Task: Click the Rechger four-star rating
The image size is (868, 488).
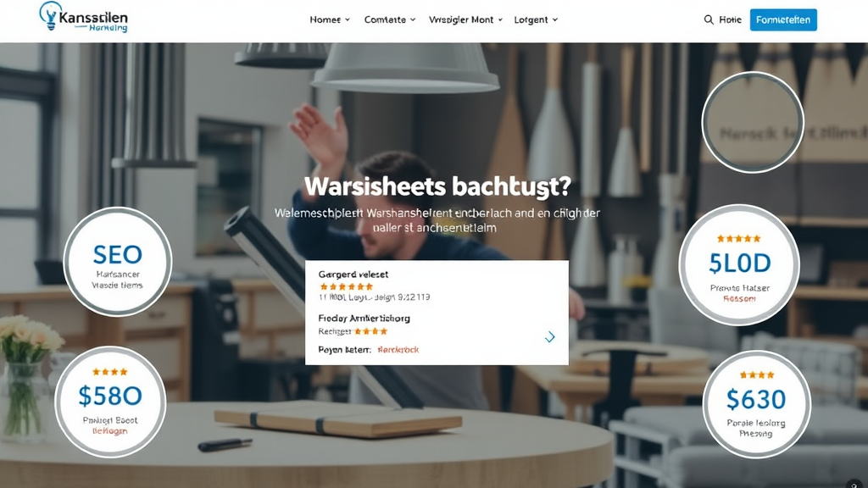Action: pos(371,331)
